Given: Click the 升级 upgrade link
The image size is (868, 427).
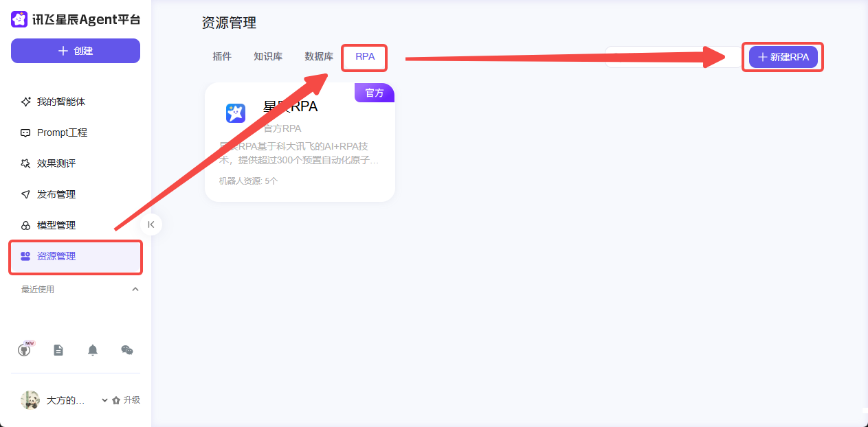Looking at the screenshot, I should 132,400.
